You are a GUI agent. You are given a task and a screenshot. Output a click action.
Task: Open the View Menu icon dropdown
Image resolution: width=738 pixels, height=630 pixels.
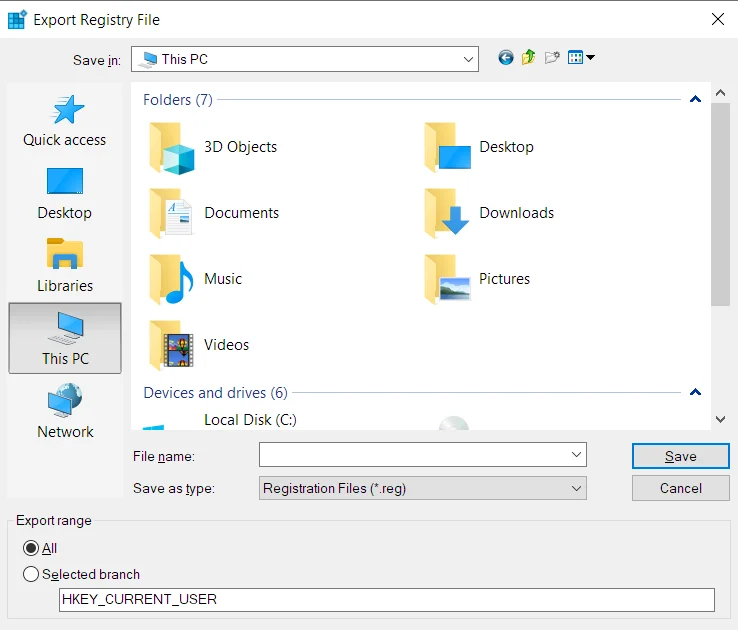pyautogui.click(x=581, y=57)
